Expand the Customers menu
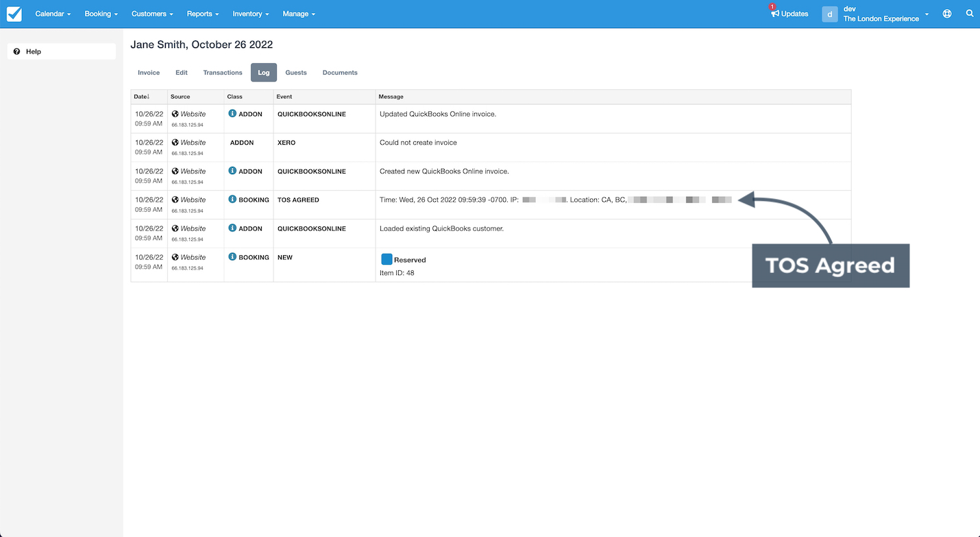980x537 pixels. [x=152, y=14]
